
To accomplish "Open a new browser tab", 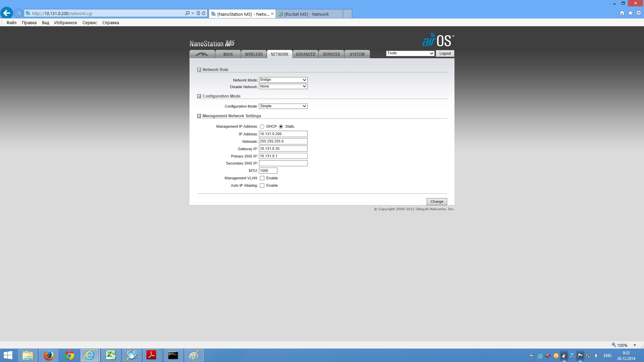I will (347, 14).
